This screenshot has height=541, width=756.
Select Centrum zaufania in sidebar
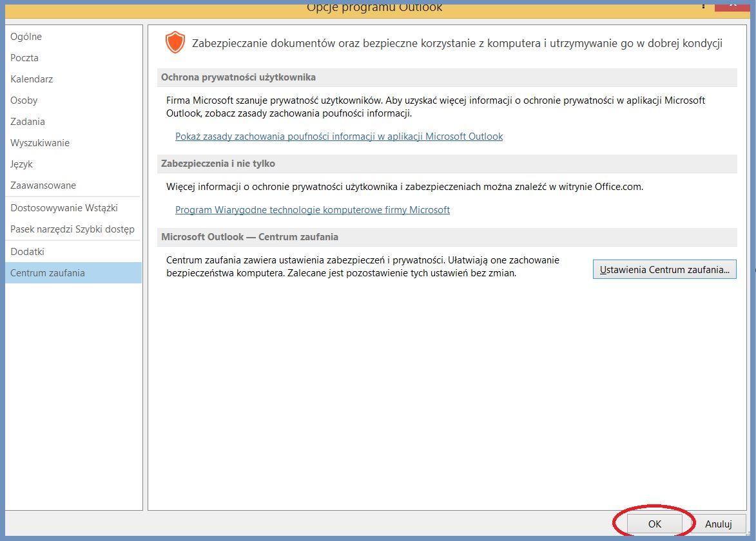click(73, 272)
